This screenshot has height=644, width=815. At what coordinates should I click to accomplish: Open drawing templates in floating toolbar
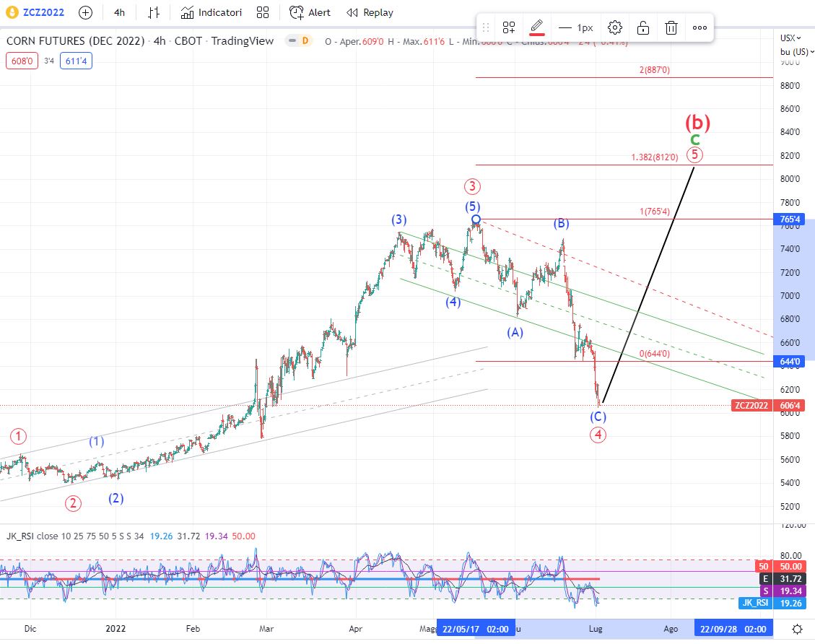[x=509, y=27]
